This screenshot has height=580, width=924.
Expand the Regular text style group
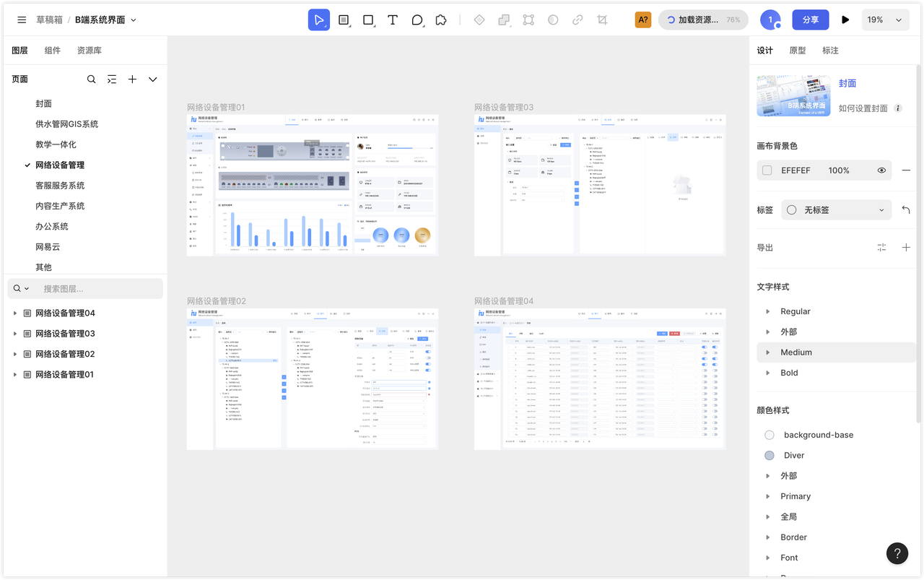pyautogui.click(x=767, y=311)
